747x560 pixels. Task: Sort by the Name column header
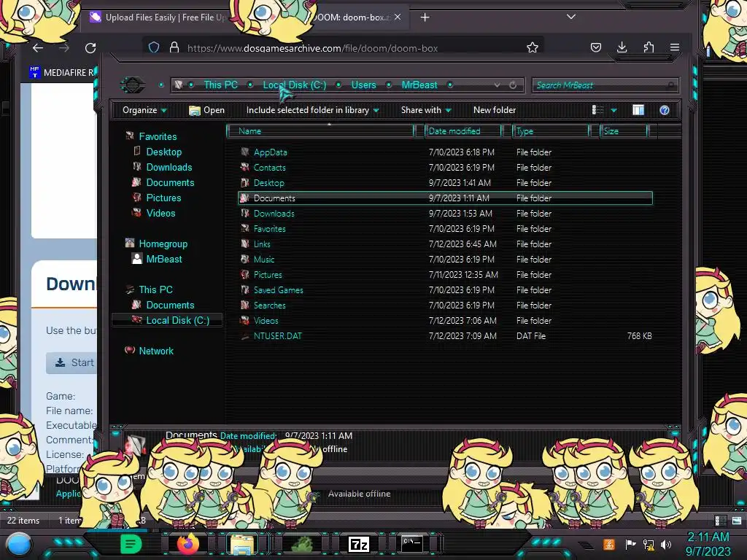320,131
